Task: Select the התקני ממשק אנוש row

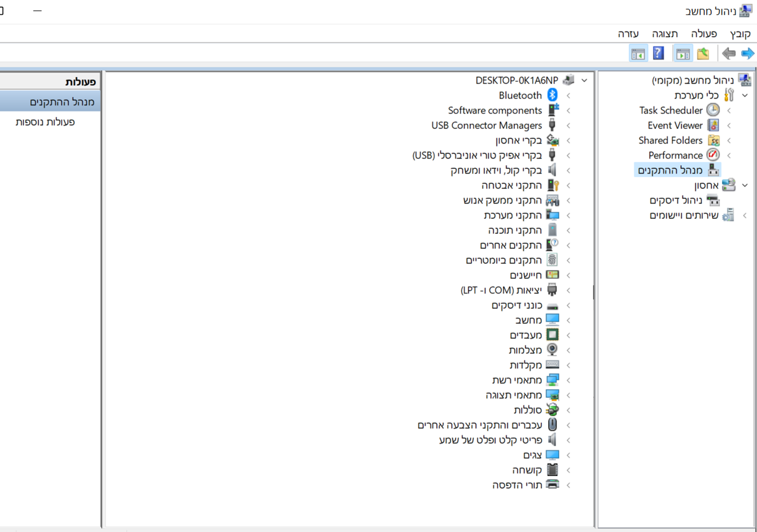Action: tap(502, 200)
